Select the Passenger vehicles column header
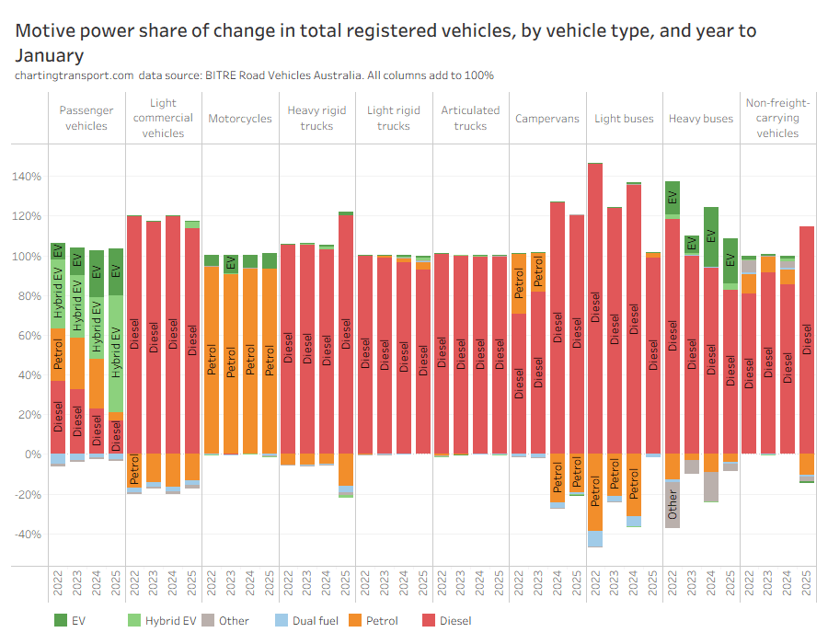Viewport: 828px width, 644px height. coord(86,118)
